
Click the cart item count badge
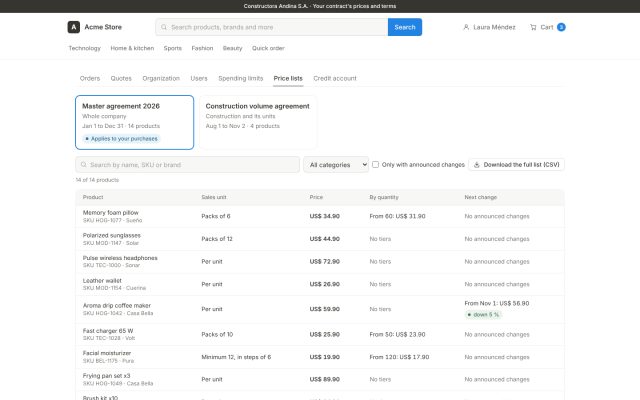tap(561, 27)
